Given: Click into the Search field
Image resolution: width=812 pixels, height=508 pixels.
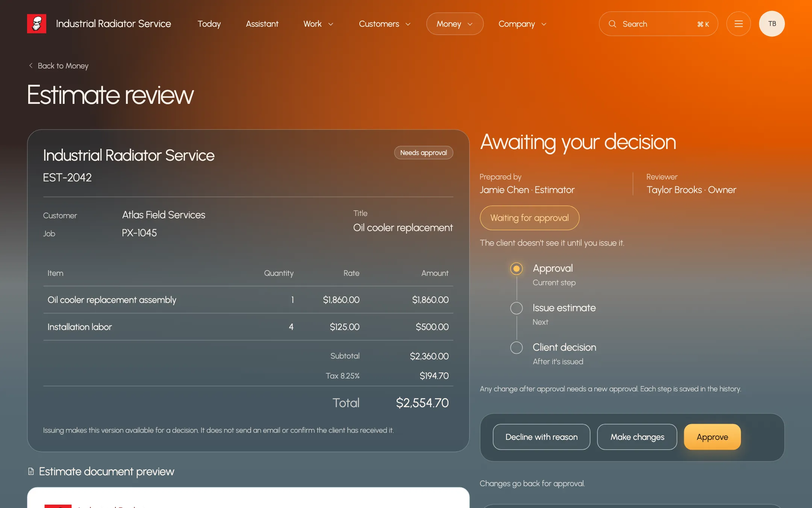Looking at the screenshot, I should (658, 24).
